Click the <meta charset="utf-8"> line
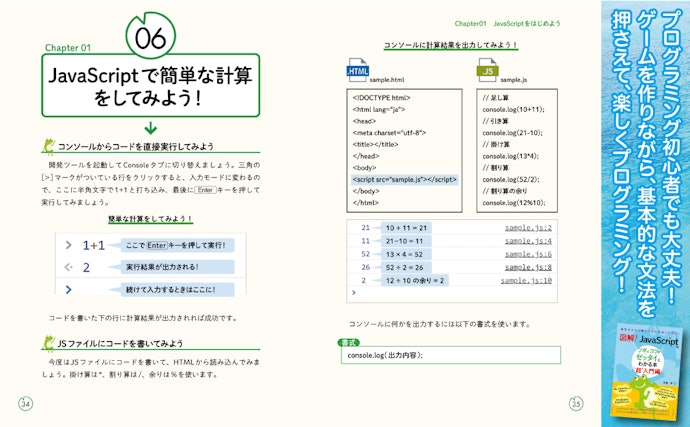This screenshot has width=690, height=427. (389, 133)
